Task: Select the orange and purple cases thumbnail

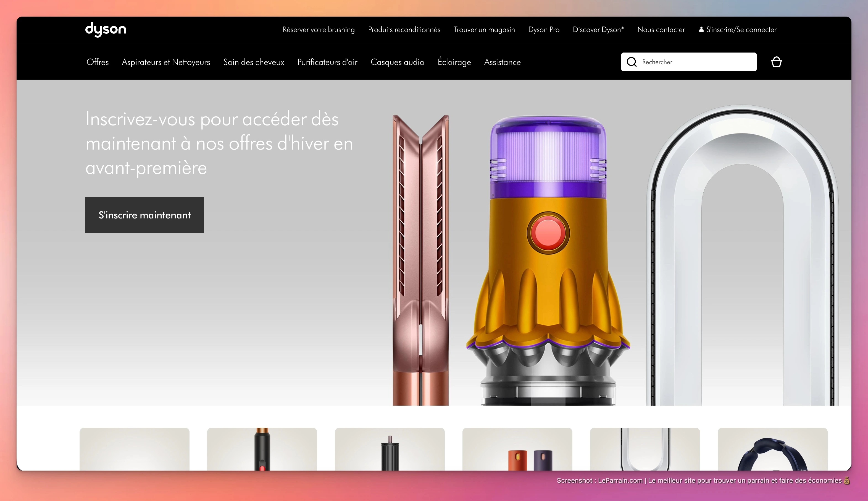Action: point(517,449)
